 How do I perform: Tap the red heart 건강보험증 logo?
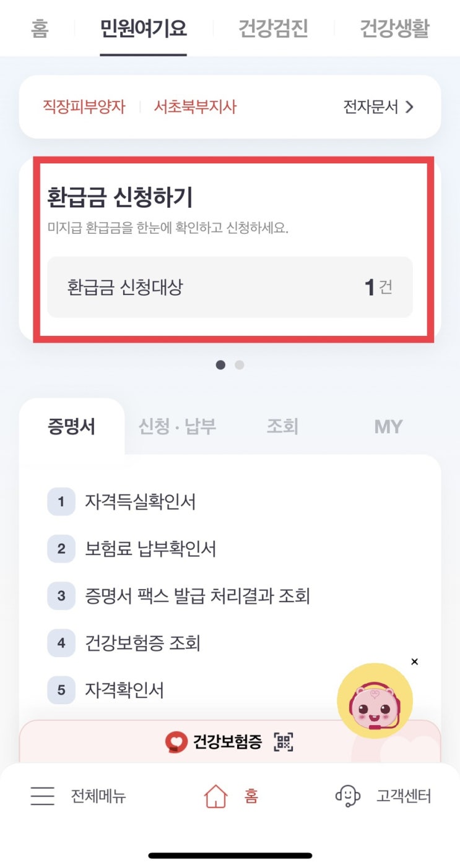[x=176, y=741]
